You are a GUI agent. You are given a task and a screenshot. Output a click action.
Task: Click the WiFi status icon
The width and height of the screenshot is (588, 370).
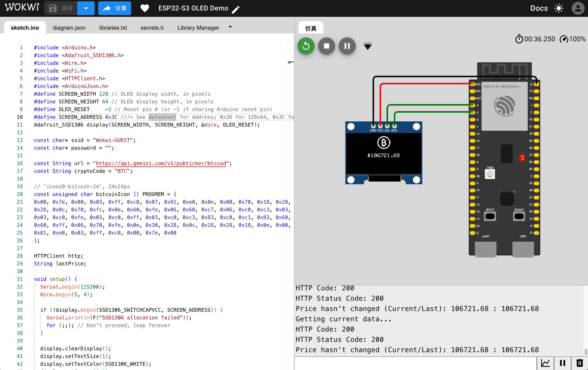tap(367, 46)
